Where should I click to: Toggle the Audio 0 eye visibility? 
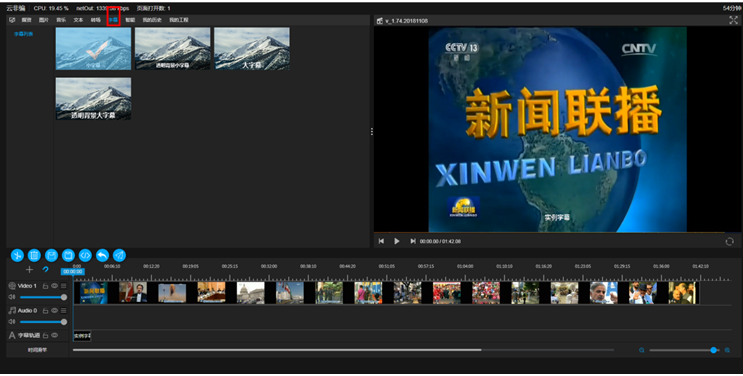click(54, 311)
